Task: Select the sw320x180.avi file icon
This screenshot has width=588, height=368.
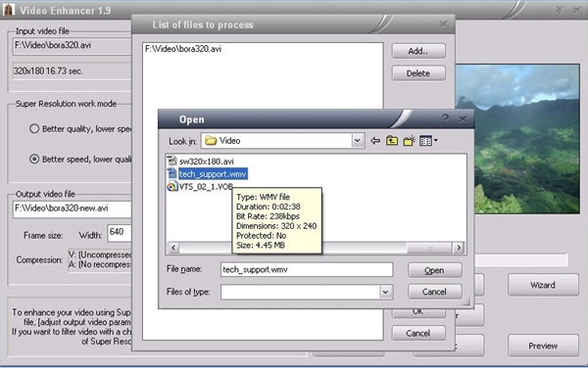Action: click(x=171, y=161)
